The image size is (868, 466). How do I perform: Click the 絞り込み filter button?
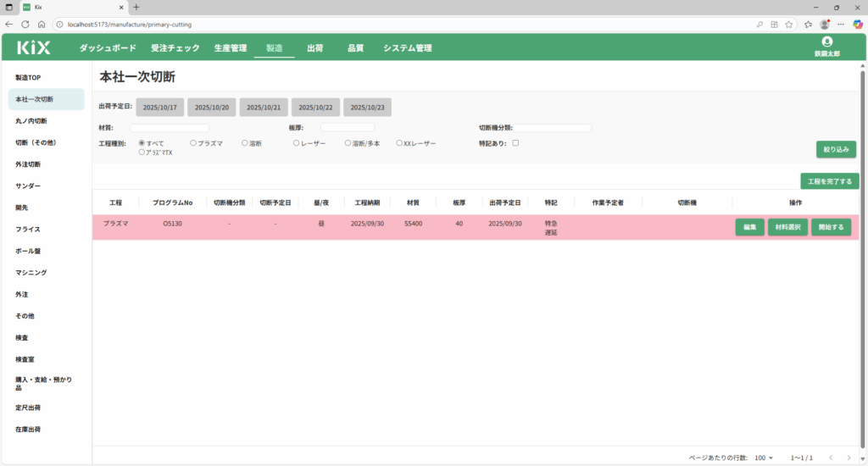(x=836, y=149)
